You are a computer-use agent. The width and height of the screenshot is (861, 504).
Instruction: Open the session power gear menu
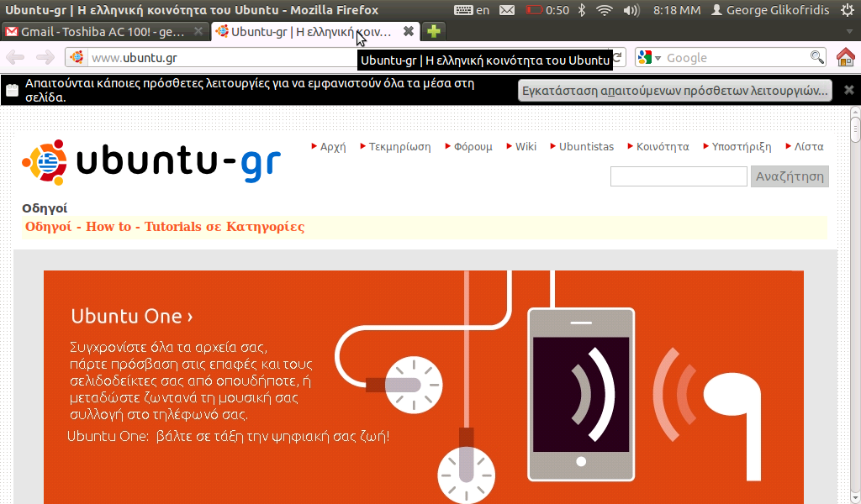tap(848, 10)
